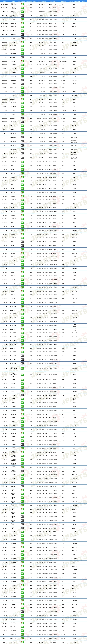Select engine code cell 'G4HC-E'
This screenshot has width=87, height=644.
74,253
